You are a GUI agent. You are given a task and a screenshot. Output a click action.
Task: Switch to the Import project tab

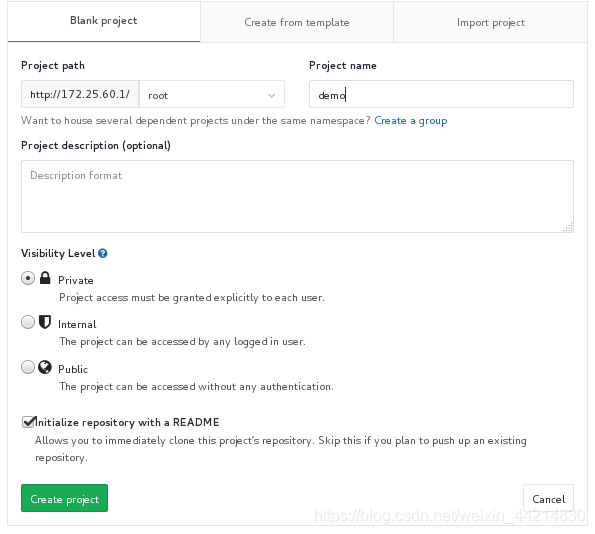tap(491, 22)
